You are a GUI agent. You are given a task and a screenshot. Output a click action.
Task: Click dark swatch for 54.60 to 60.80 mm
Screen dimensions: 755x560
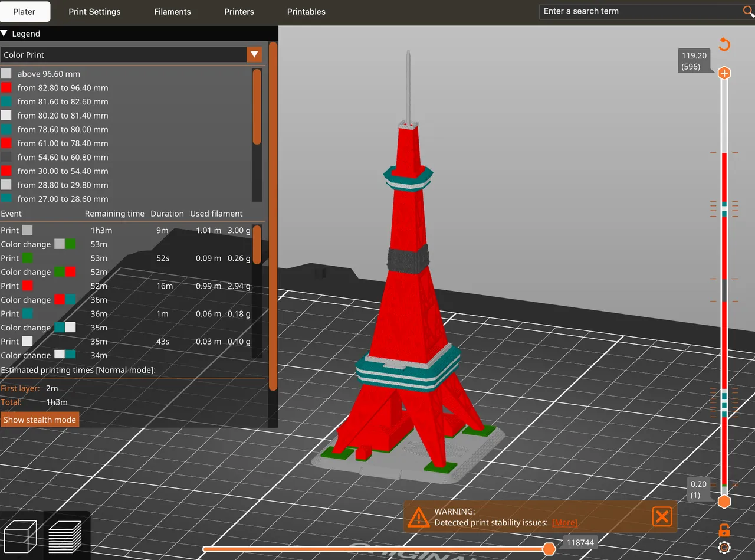(6, 157)
